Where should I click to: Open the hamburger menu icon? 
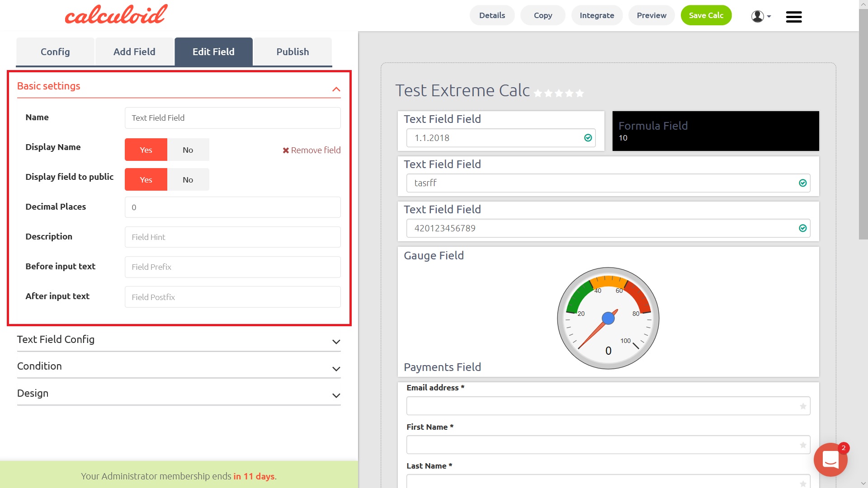(793, 17)
